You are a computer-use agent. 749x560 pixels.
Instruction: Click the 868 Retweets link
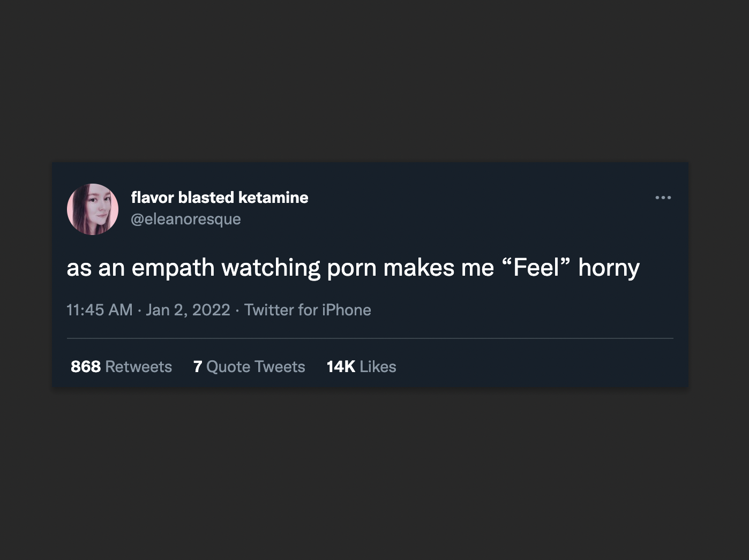[x=121, y=366]
